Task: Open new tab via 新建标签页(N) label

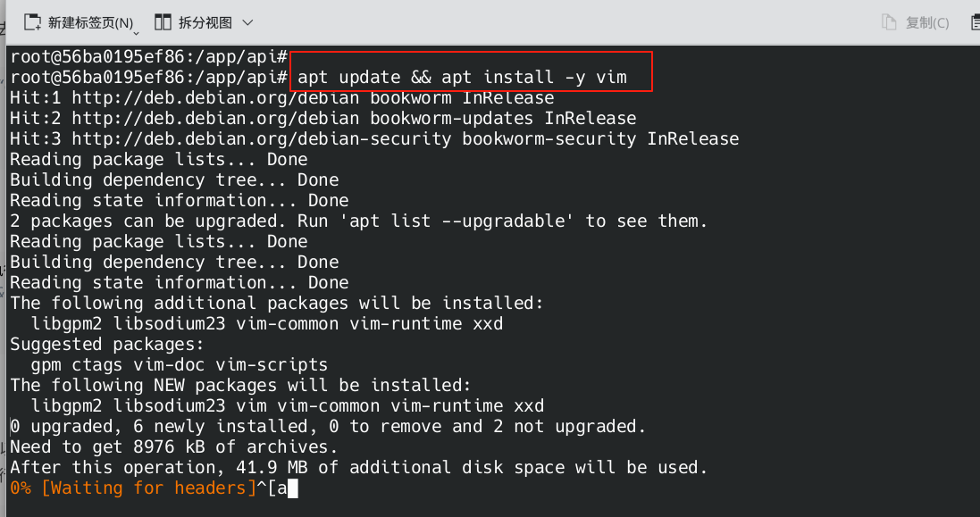Action: (90, 22)
